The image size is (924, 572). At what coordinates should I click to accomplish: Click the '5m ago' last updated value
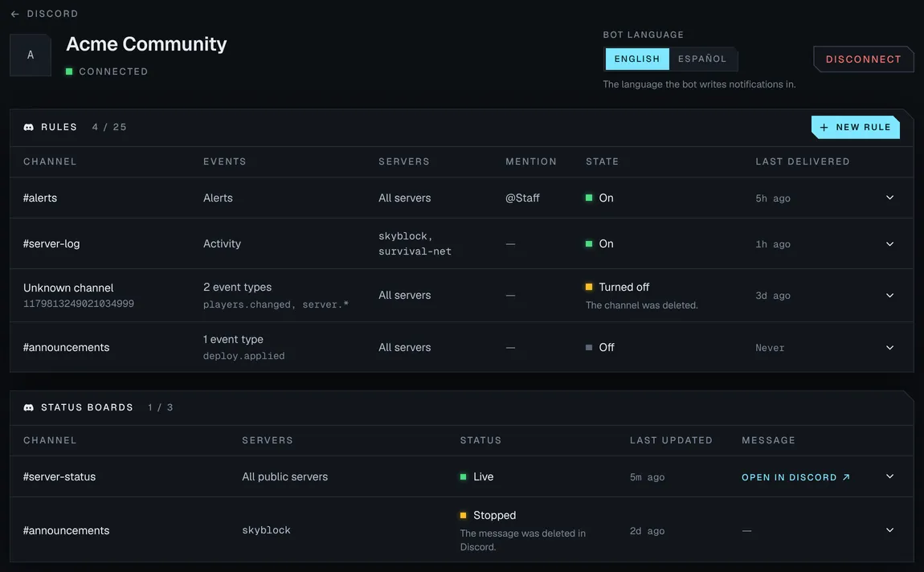(647, 477)
